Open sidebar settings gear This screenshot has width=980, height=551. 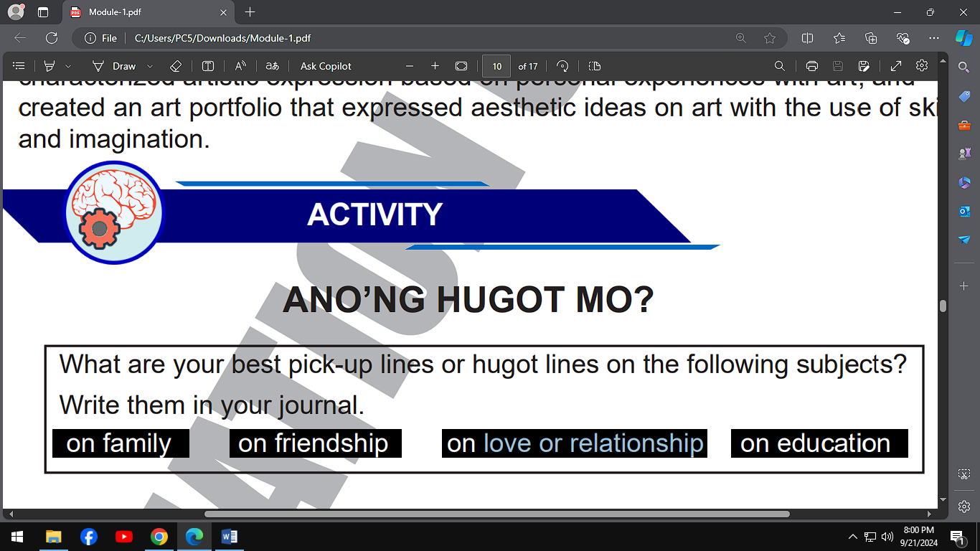tap(963, 506)
